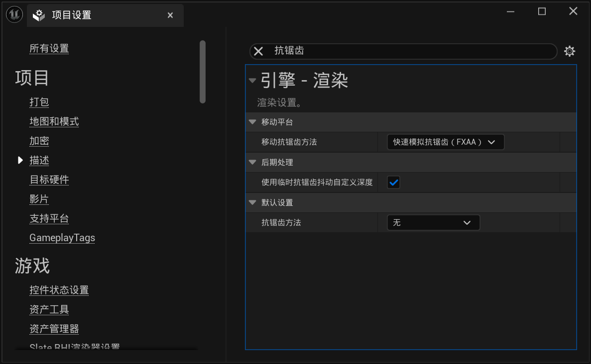Collapse the 默认设置 category

(x=252, y=202)
